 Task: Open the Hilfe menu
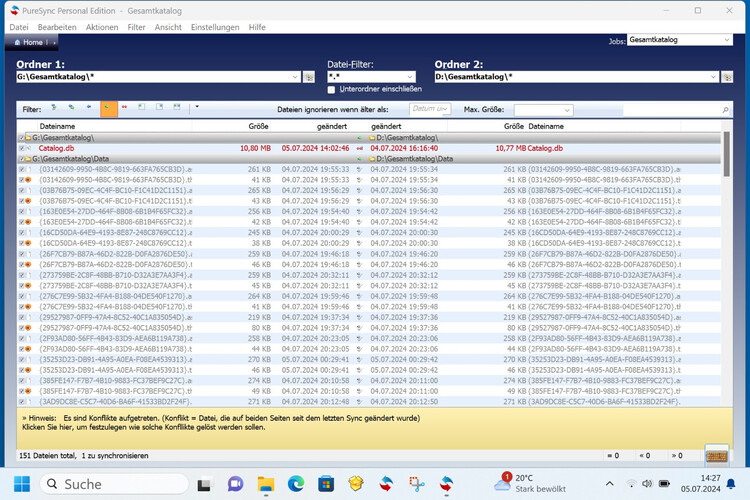[x=257, y=27]
